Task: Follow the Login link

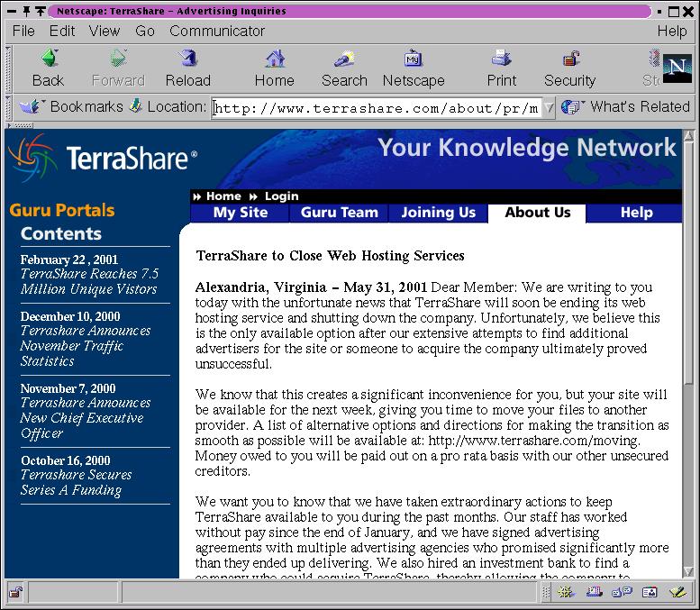Action: pos(281,196)
